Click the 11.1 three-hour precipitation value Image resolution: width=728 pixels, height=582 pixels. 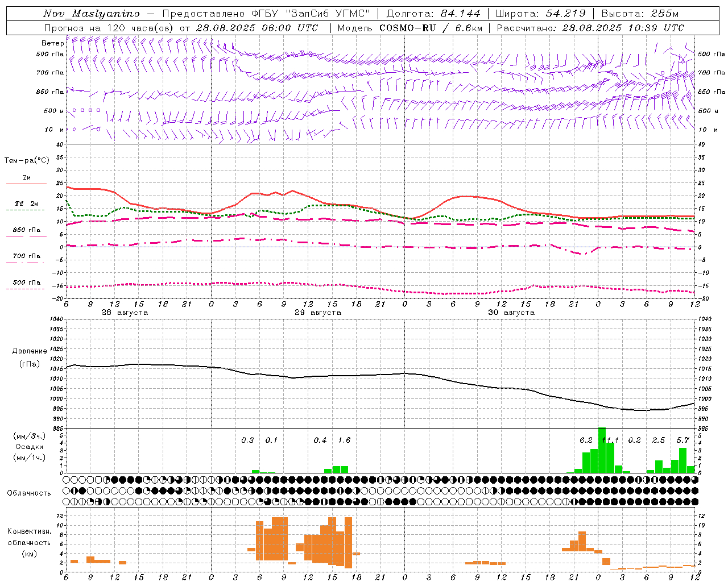(x=610, y=440)
